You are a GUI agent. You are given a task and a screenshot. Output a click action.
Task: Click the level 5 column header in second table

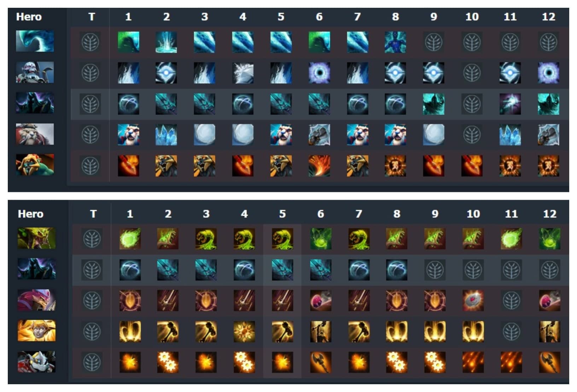coord(282,213)
